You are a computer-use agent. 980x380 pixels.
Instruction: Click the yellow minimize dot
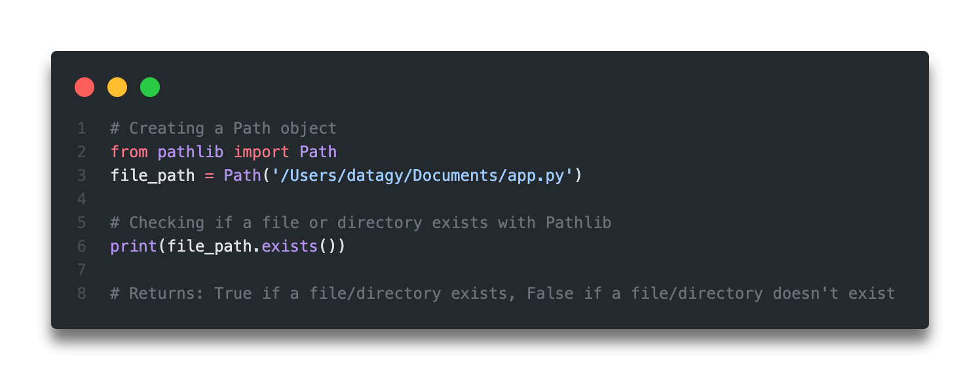(x=117, y=87)
